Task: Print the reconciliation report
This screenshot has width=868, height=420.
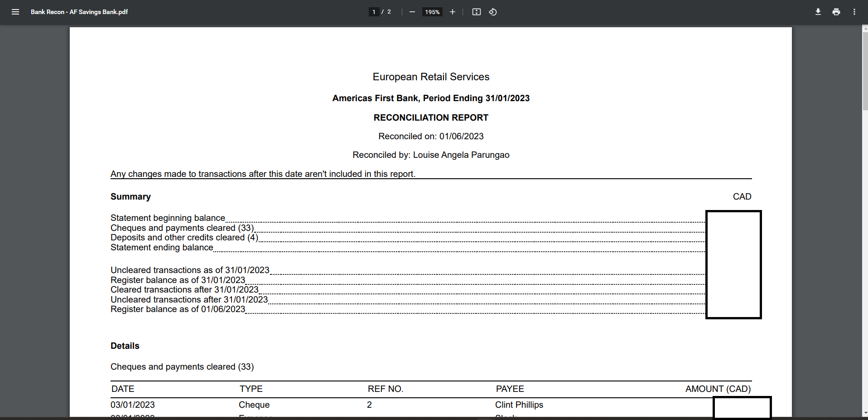Action: [x=836, y=12]
